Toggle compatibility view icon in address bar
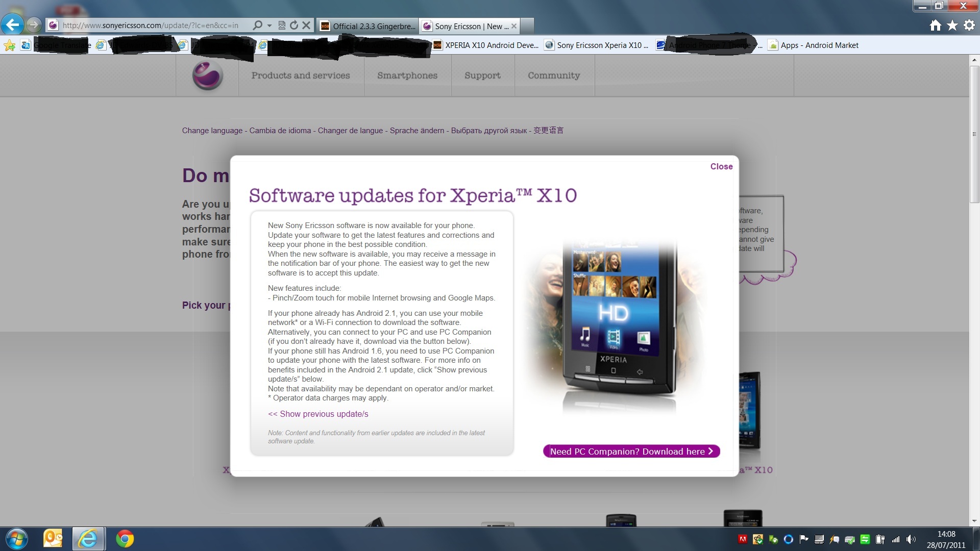 (x=281, y=25)
